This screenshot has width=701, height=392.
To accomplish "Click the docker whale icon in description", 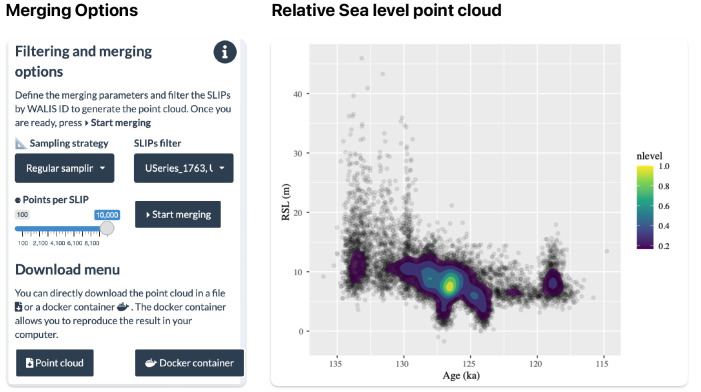I will coord(122,307).
